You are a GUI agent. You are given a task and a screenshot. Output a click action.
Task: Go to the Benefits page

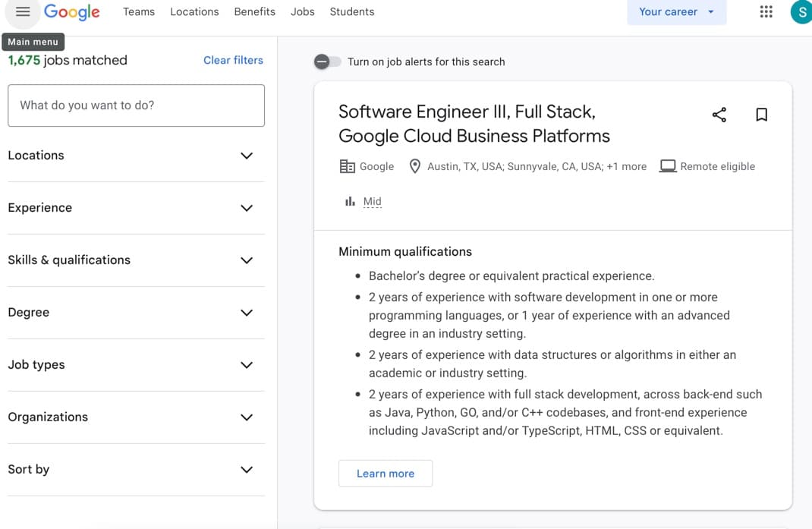(x=254, y=11)
